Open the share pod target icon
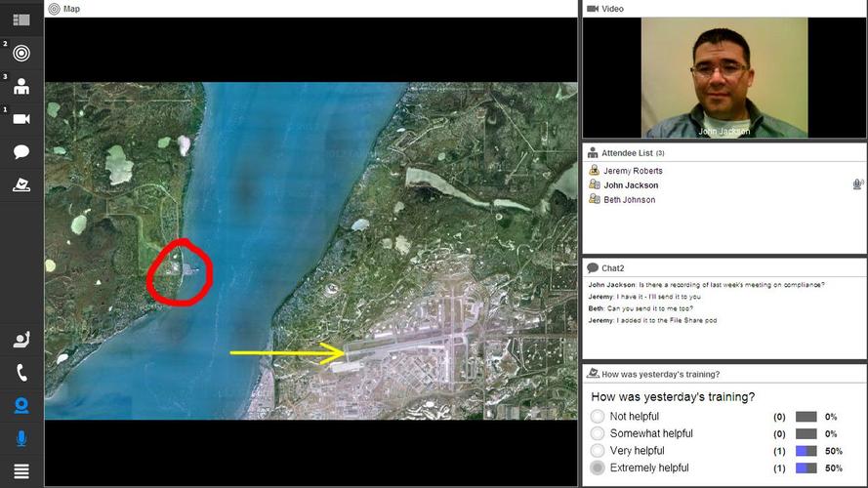The height and width of the screenshot is (488, 868). coord(21,53)
